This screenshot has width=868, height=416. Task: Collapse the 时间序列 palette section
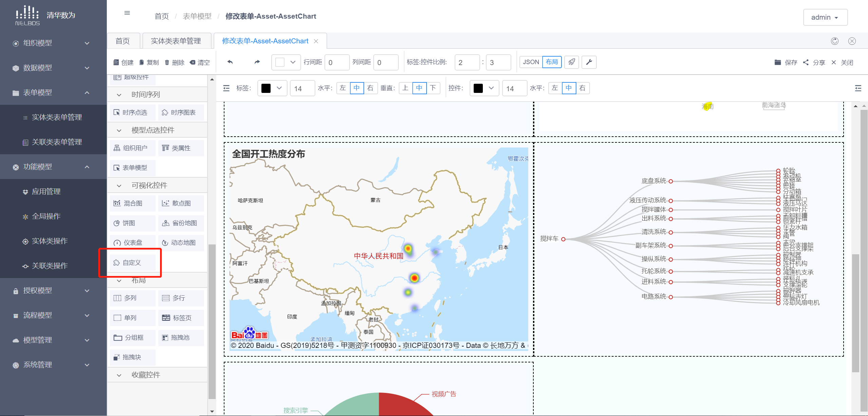pyautogui.click(x=157, y=95)
